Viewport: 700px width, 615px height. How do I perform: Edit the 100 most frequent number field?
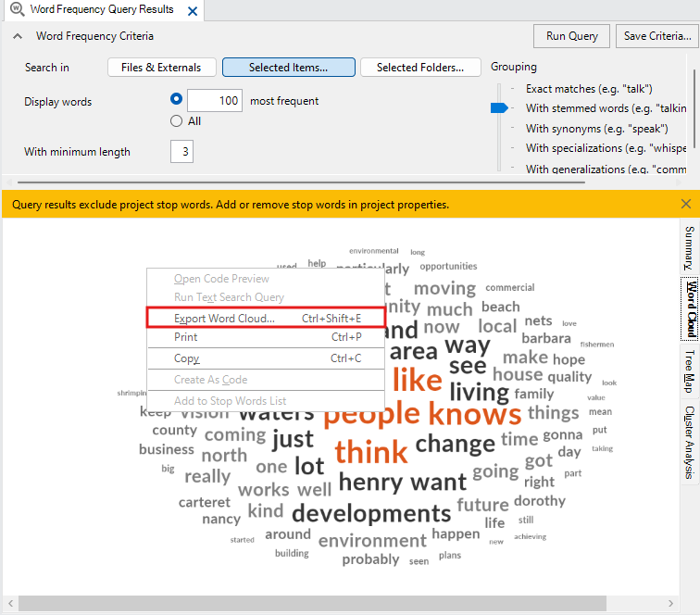(x=215, y=100)
